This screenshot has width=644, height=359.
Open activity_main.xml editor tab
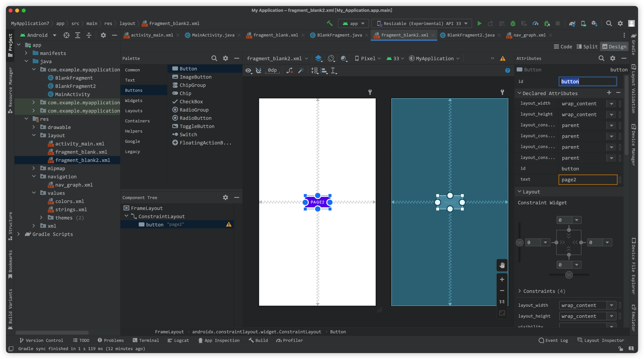152,35
